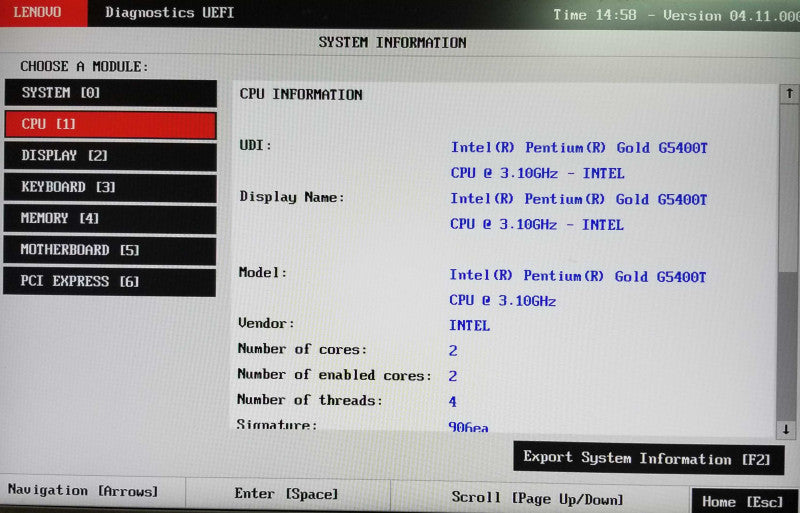Click the CPU INFORMATION heading
800x513 pixels.
click(301, 94)
